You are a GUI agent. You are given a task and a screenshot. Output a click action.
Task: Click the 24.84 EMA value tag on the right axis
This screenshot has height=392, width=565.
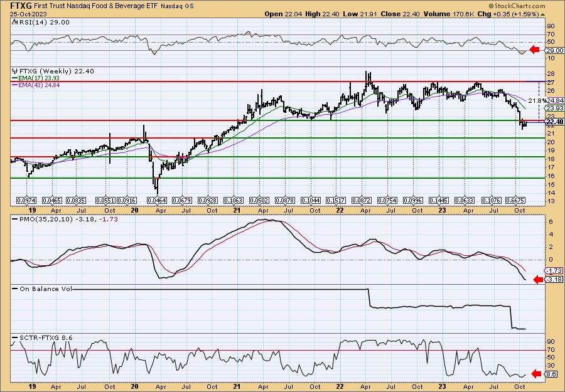(x=554, y=100)
